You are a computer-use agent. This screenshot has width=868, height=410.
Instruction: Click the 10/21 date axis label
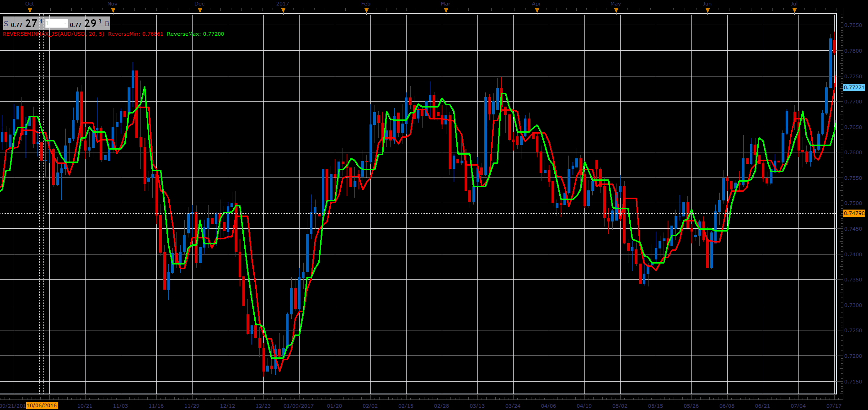tap(85, 406)
